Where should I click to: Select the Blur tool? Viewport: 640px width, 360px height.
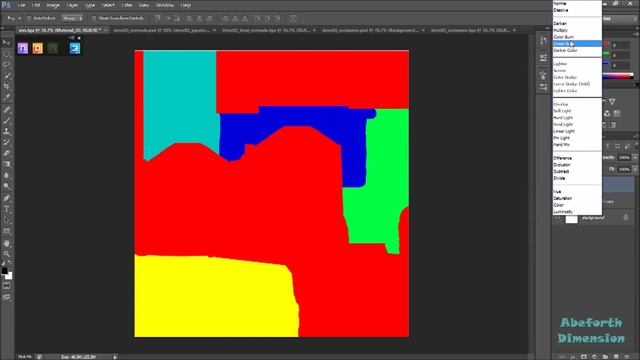tap(7, 176)
